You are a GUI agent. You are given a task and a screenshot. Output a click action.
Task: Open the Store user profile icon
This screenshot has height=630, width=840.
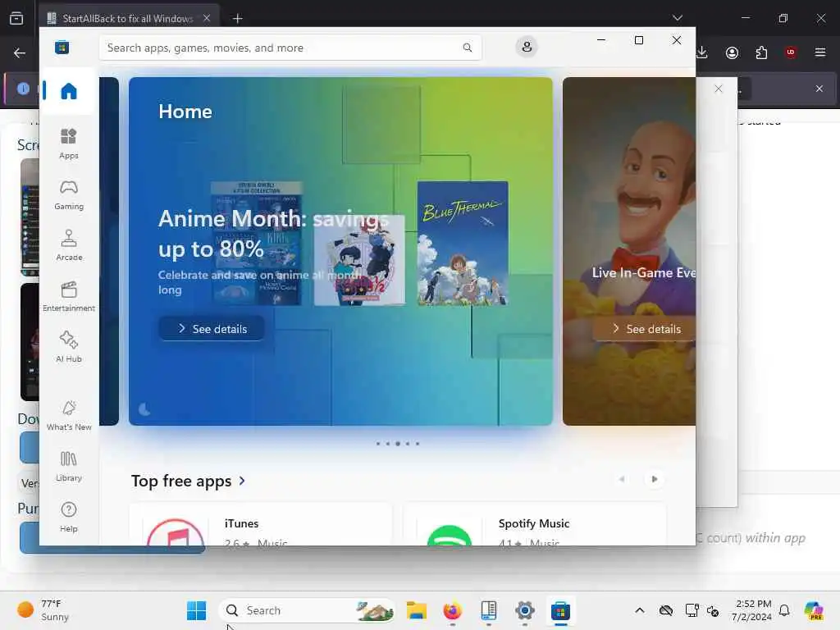click(527, 47)
